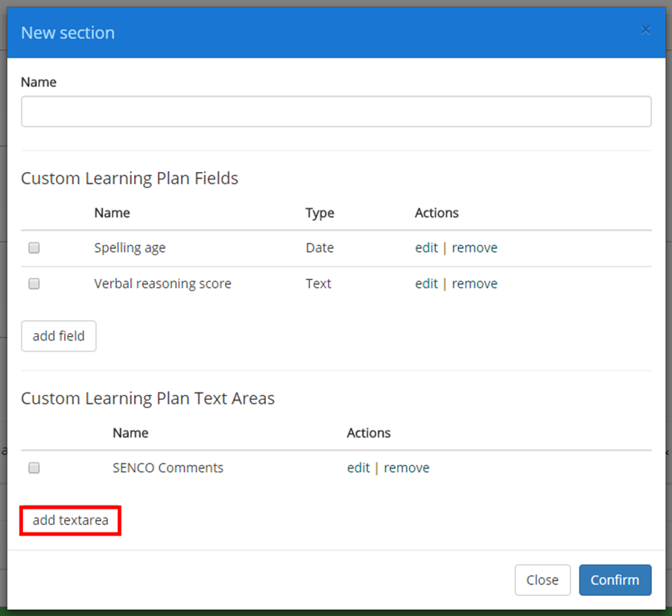Click the Custom Learning Plan Fields heading
Image resolution: width=672 pixels, height=616 pixels.
129,178
